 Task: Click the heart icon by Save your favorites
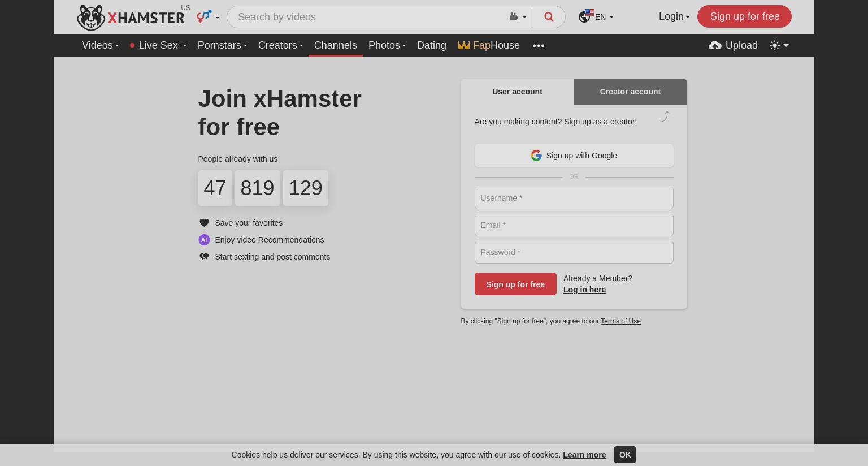(x=204, y=223)
